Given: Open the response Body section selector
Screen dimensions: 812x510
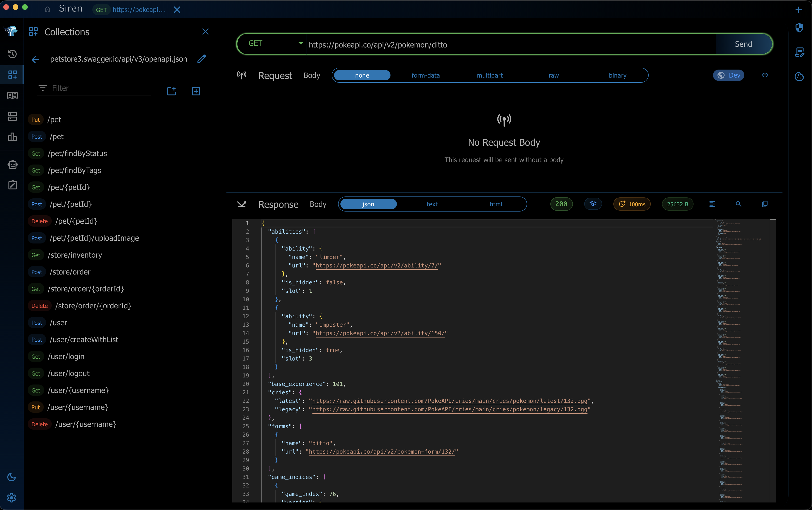Looking at the screenshot, I should tap(318, 204).
